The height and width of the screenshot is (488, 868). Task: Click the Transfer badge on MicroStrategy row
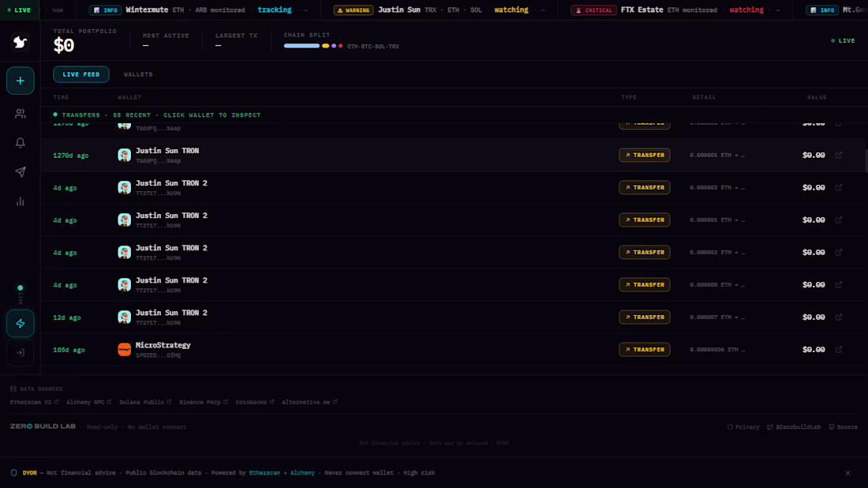pos(645,350)
